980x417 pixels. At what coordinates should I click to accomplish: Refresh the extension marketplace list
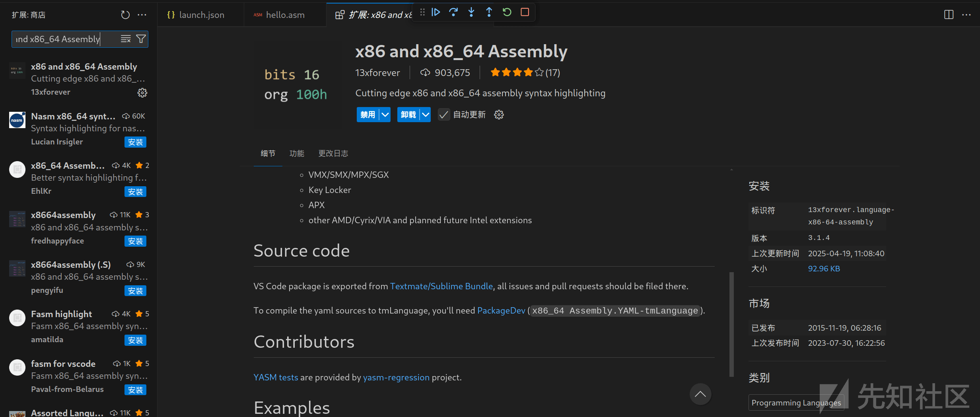[x=125, y=15]
